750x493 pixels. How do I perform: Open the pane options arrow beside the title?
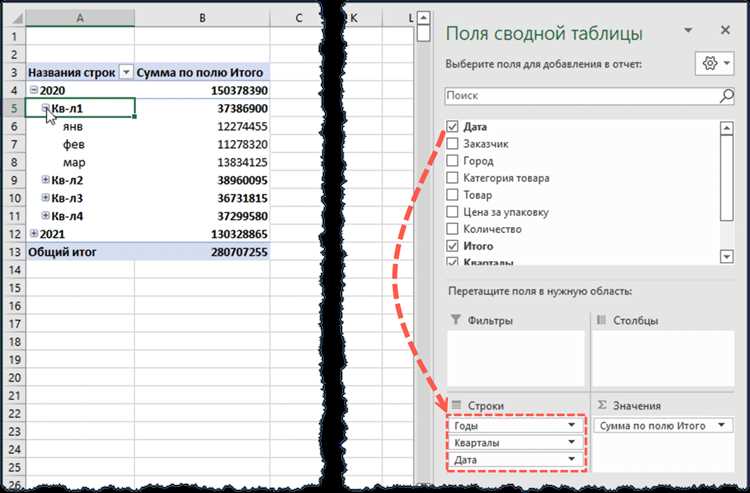coord(688,30)
